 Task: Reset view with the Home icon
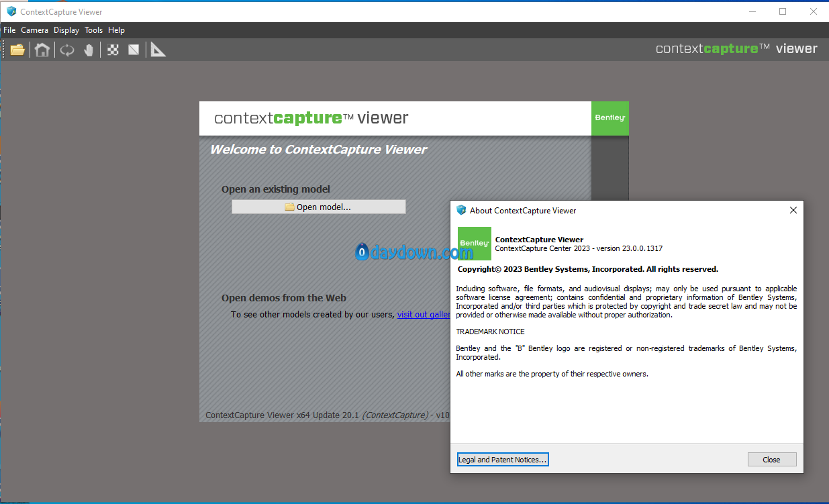(x=42, y=50)
